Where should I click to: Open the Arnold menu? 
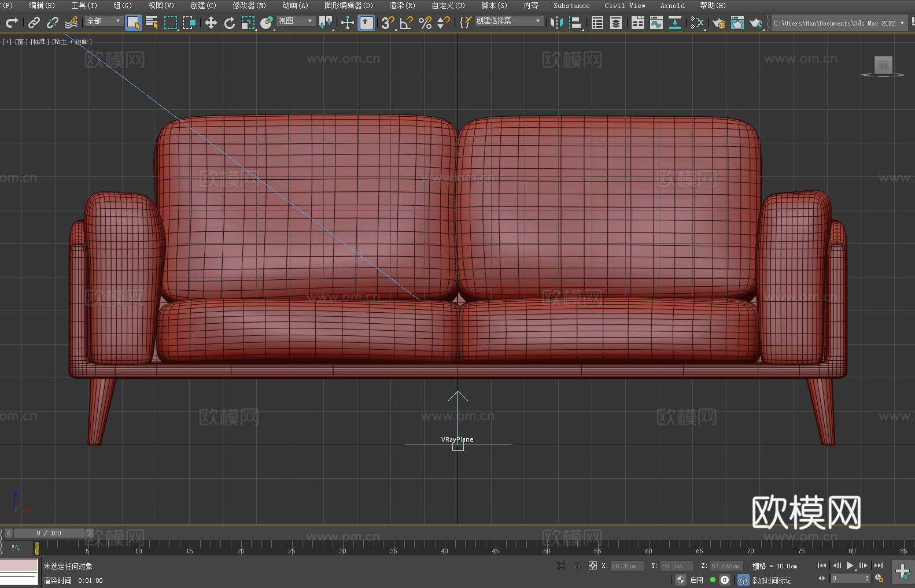(x=672, y=5)
